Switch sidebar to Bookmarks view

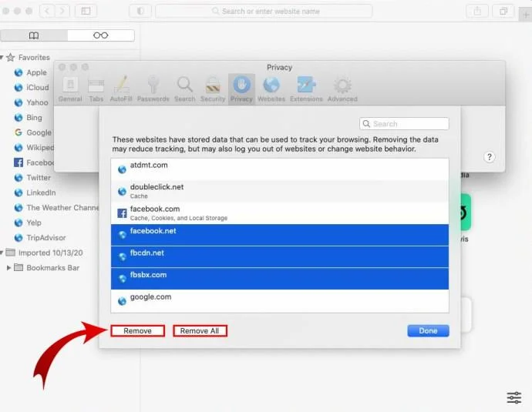pyautogui.click(x=34, y=35)
